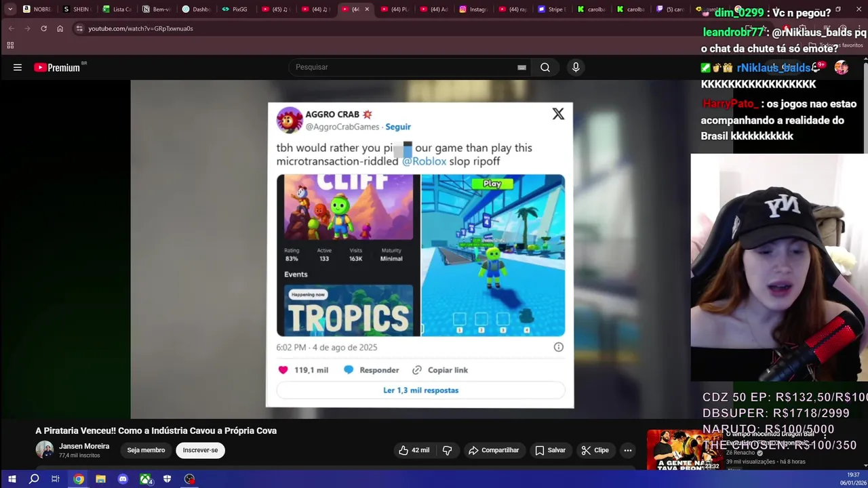Open the account avatar menu
Viewport: 868px width, 488px height.
coord(841,67)
